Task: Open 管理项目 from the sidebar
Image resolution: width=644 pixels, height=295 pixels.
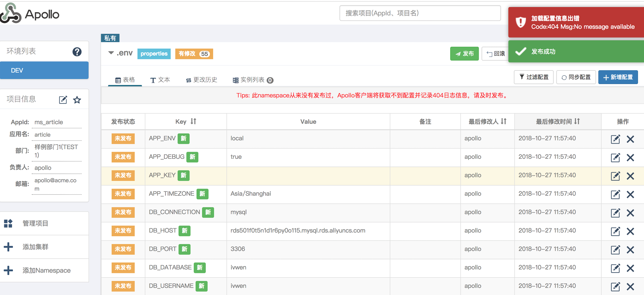Action: [35, 223]
